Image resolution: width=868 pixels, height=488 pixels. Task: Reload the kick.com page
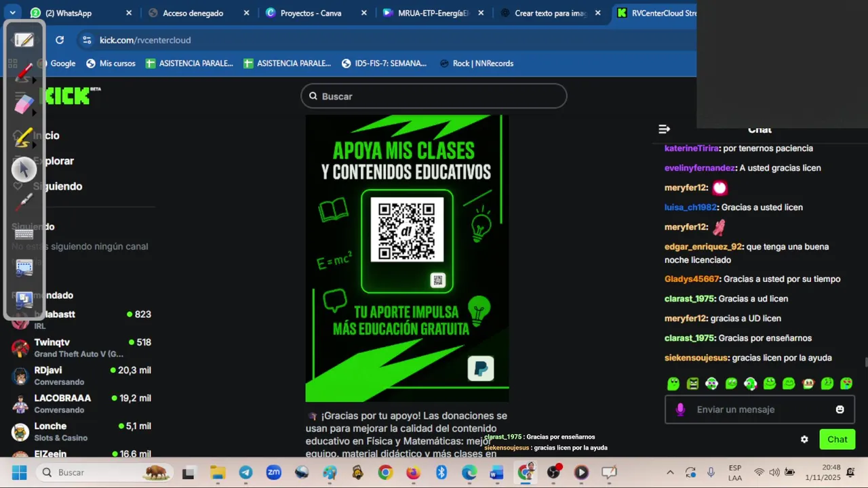[x=60, y=40]
